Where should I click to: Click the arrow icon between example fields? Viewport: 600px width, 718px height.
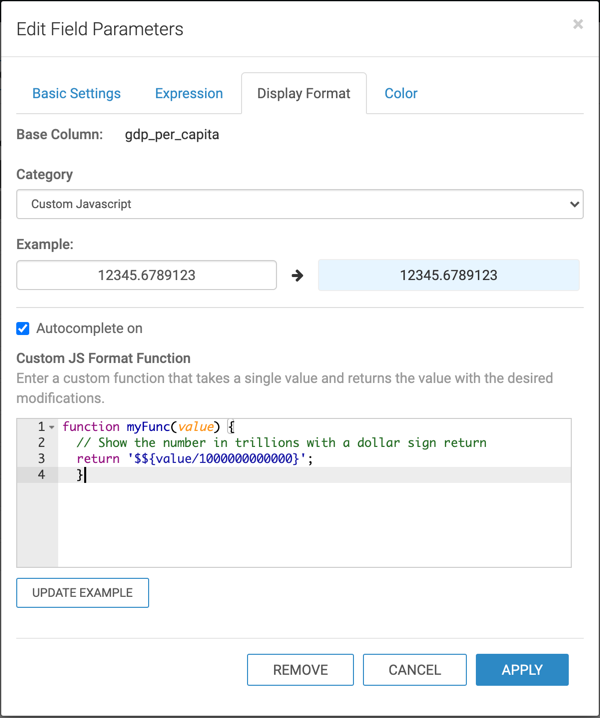tap(297, 276)
